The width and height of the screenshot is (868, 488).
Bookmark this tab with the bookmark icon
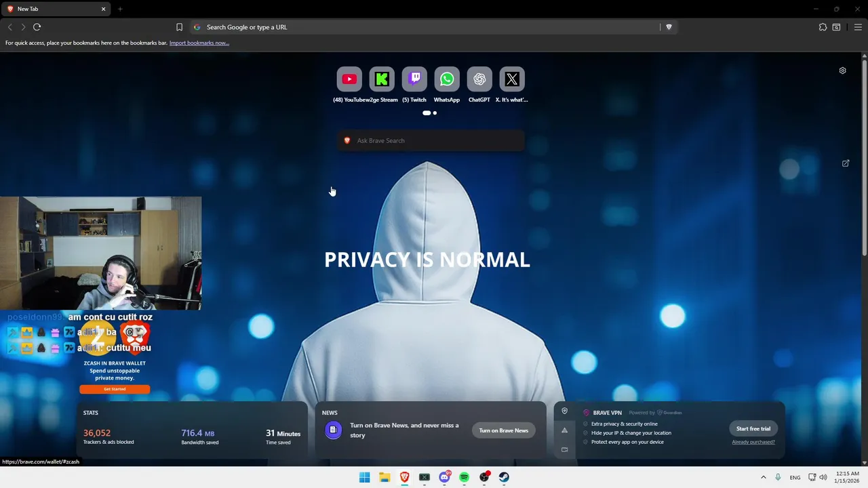click(x=179, y=27)
